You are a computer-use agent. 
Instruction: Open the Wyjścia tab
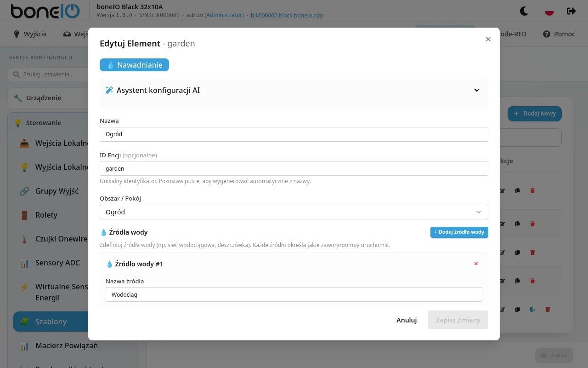click(x=30, y=34)
